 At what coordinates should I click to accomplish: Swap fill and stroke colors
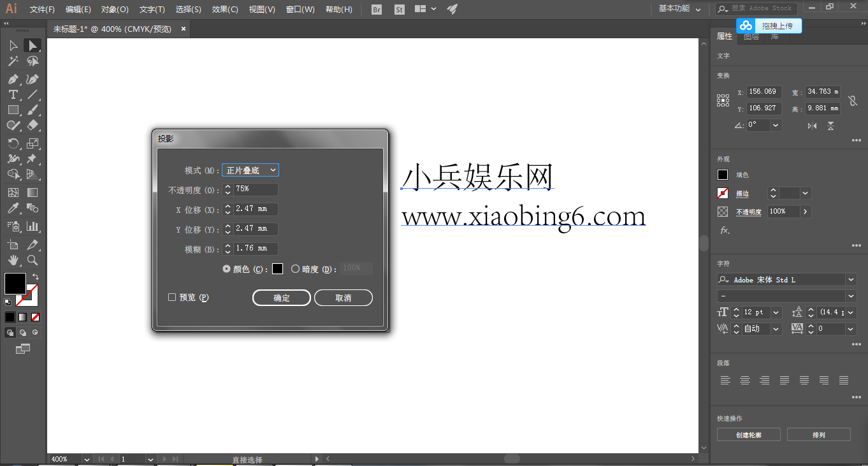(36, 277)
